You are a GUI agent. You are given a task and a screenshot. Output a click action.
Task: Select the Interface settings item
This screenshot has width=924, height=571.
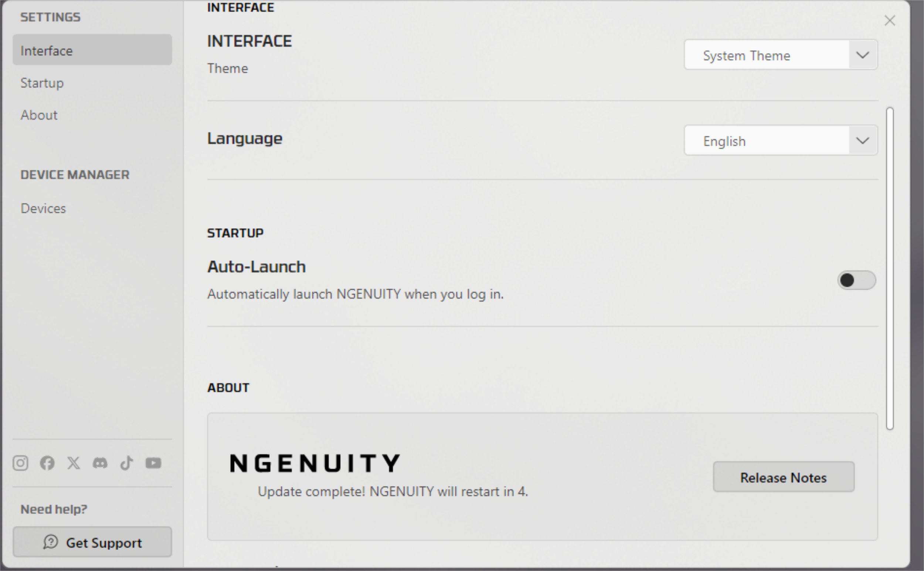tap(92, 50)
